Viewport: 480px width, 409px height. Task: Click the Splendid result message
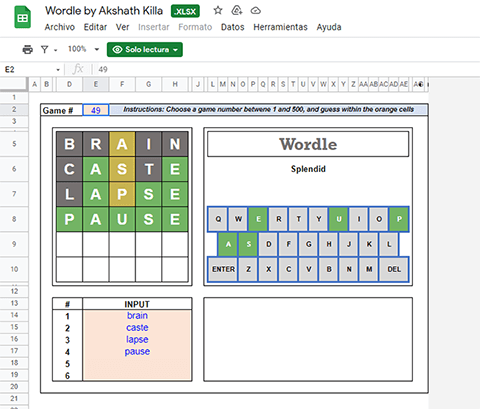pos(308,169)
